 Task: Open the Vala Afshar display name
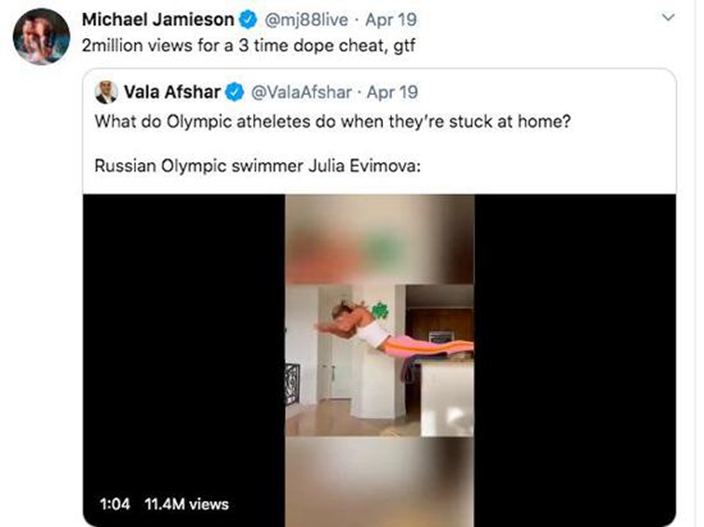click(172, 92)
